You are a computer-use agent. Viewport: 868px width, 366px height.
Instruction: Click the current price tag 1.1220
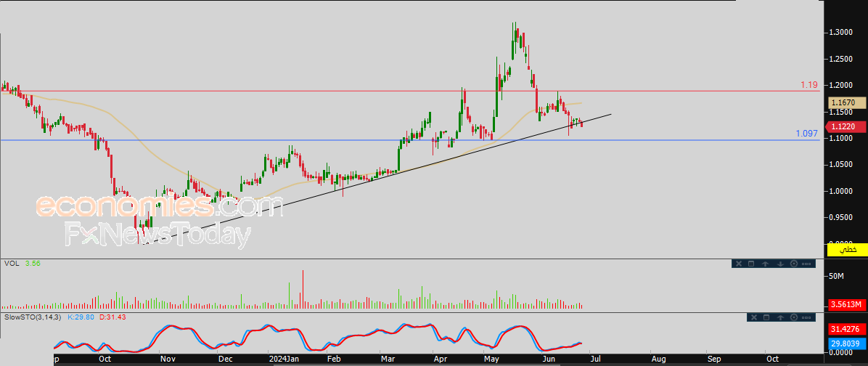[846, 126]
